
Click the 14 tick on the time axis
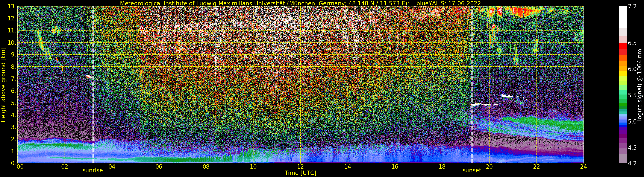(347, 166)
